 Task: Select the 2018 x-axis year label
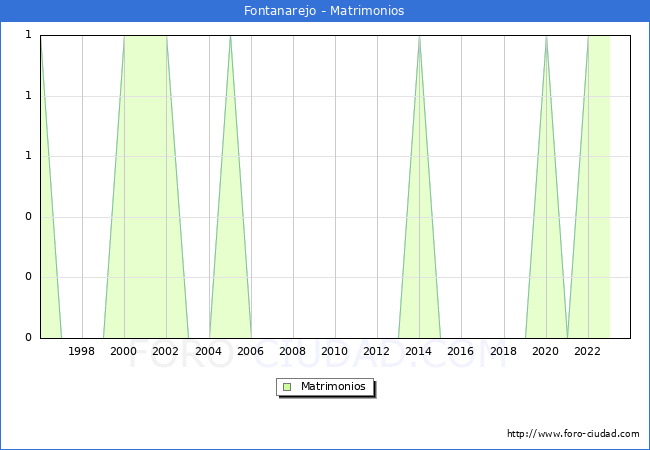pos(503,351)
